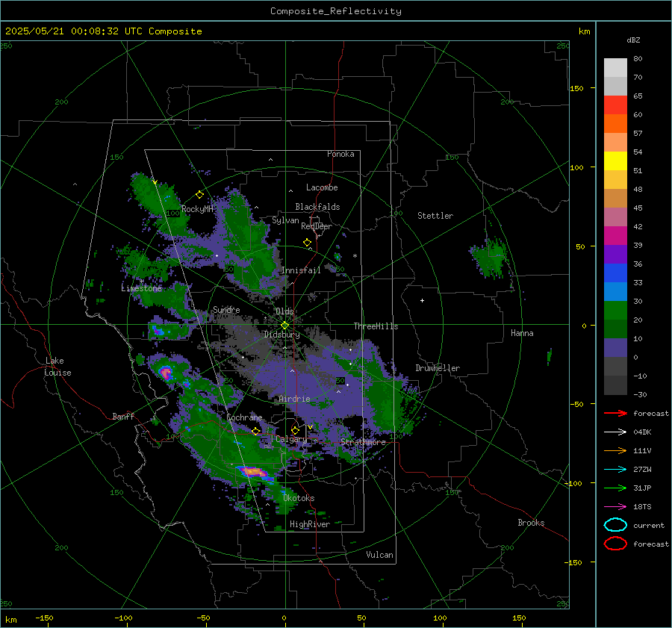672x628 pixels.
Task: Click the blue 36 dBZ color swatch
Action: (x=615, y=273)
